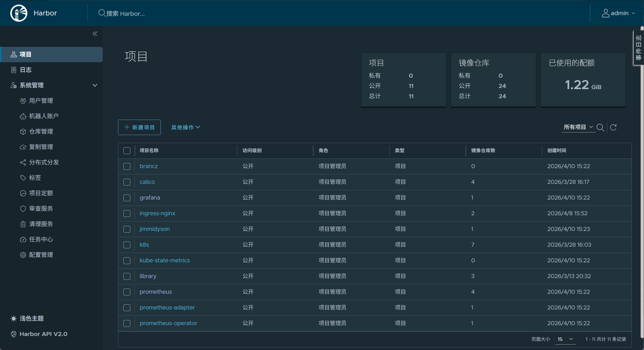Check the prometheus-operator project checkbox

point(127,323)
